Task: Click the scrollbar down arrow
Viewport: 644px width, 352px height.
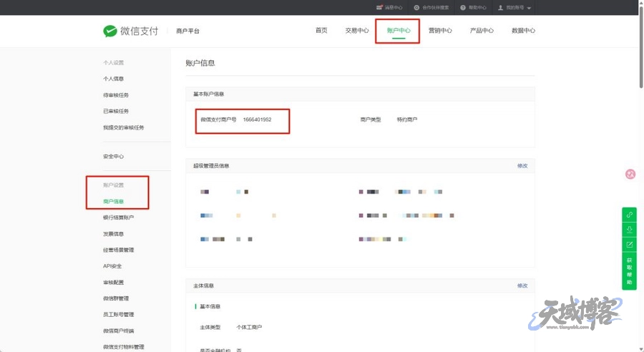Action: [x=640, y=348]
